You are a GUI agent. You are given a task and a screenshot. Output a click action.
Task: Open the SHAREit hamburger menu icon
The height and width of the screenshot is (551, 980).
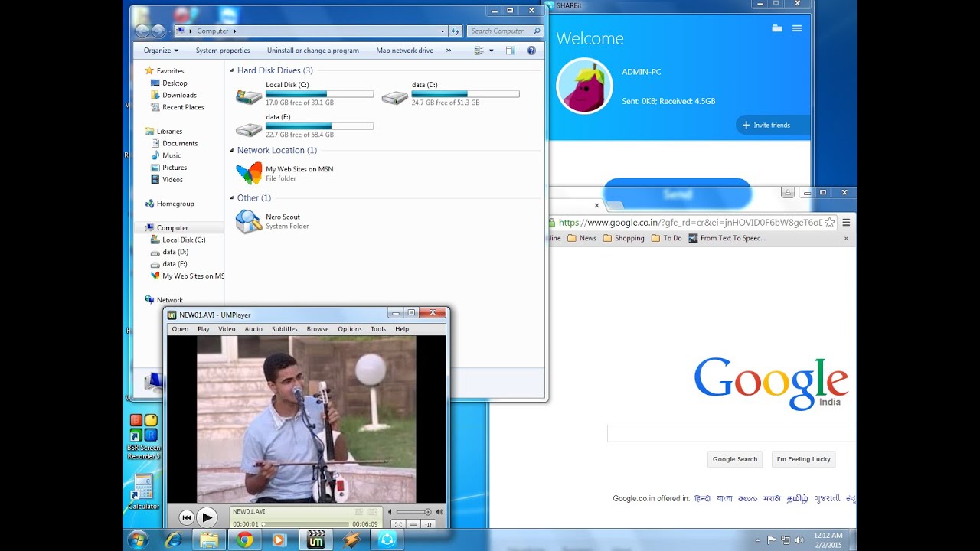tap(797, 28)
